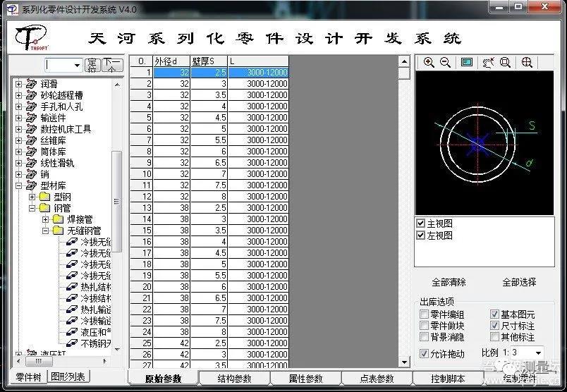Select the pan hand tool
This screenshot has width=567, height=392.
point(488,62)
